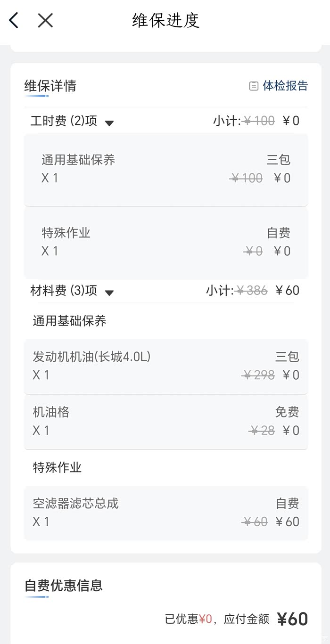Tap the 工时费 (2)项 header
Screen dimensions: 330x644
(x=64, y=121)
